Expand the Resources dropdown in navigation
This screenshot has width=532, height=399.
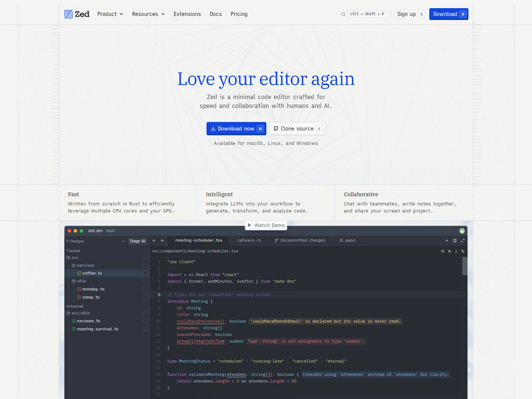coord(148,14)
